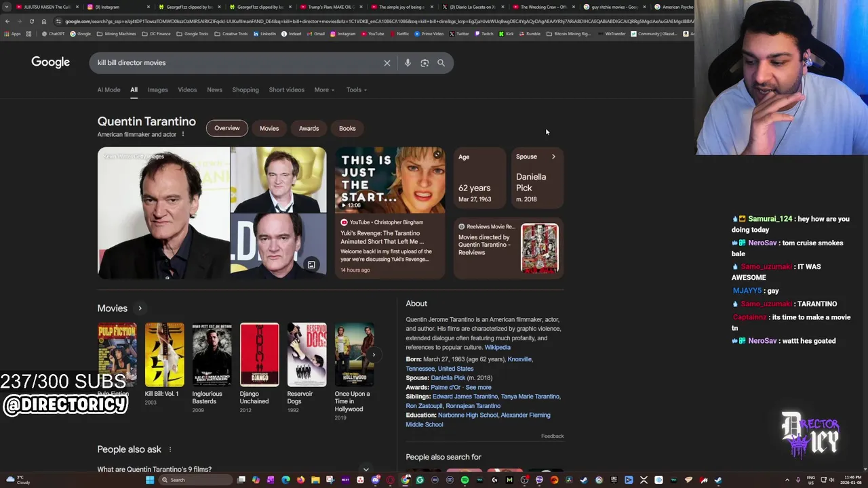Switch to Images results tab
Screen dimensions: 868x488
coord(157,89)
